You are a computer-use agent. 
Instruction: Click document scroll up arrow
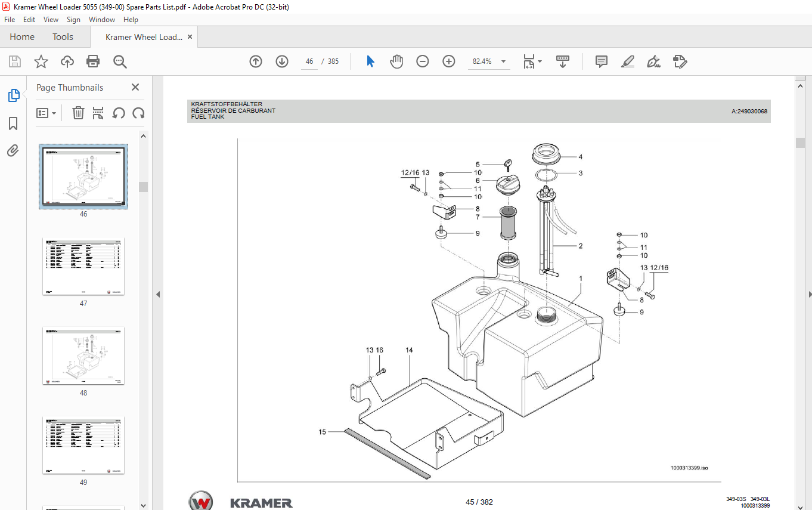tap(800, 86)
